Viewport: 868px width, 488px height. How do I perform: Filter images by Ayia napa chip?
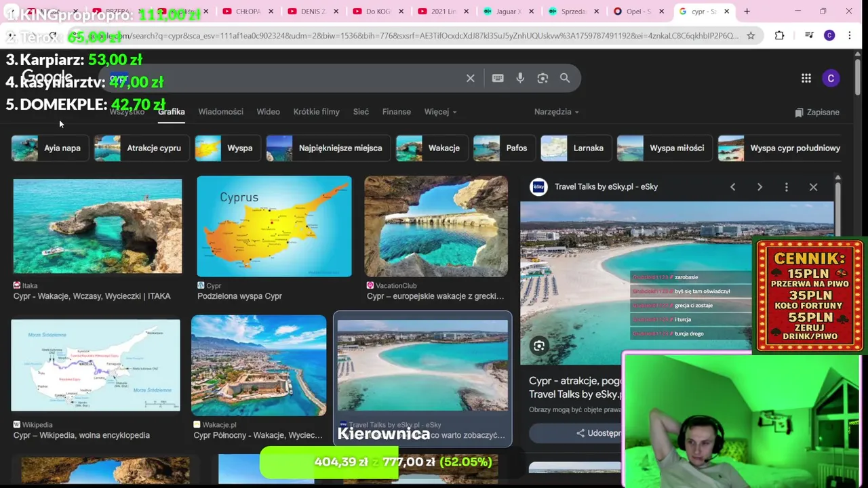50,148
